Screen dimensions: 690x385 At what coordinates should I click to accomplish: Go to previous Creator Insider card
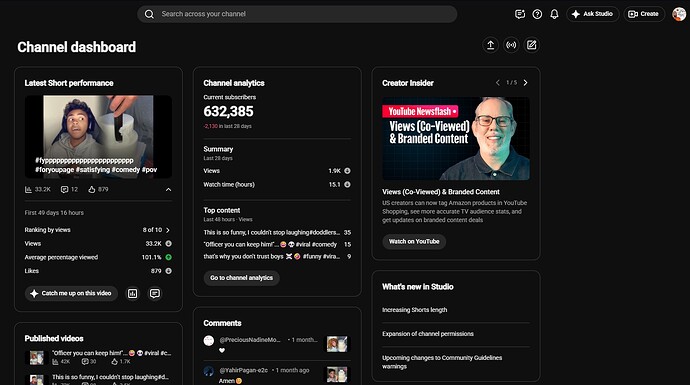[x=498, y=82]
